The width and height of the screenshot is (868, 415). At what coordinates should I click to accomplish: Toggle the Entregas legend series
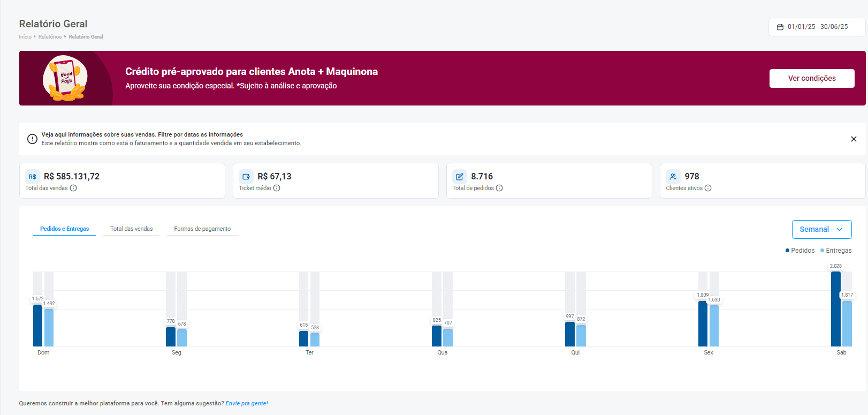(x=836, y=251)
